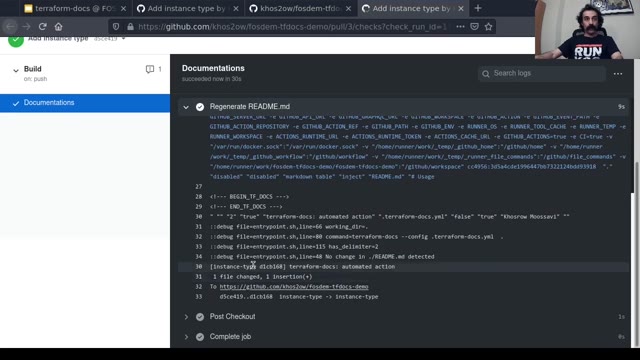The image size is (640, 360).
Task: Click the Complete job step title
Action: tap(230, 337)
